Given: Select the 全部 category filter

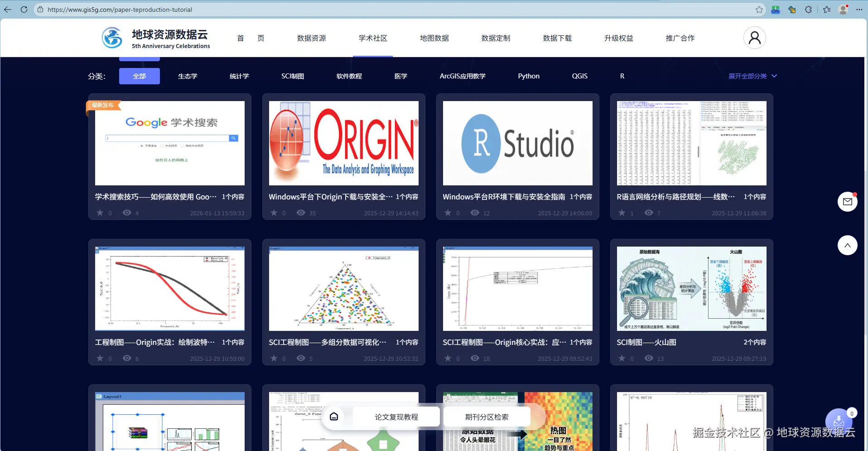Looking at the screenshot, I should tap(140, 76).
